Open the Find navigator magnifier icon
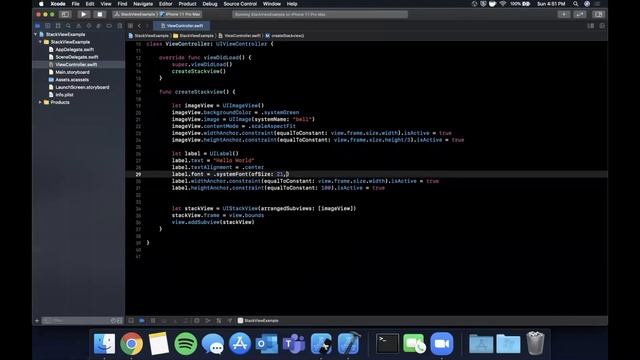Viewport: 640px width, 360px height. (68, 26)
